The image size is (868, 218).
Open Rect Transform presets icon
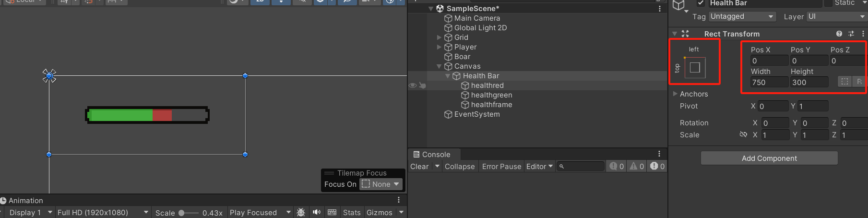(x=851, y=34)
